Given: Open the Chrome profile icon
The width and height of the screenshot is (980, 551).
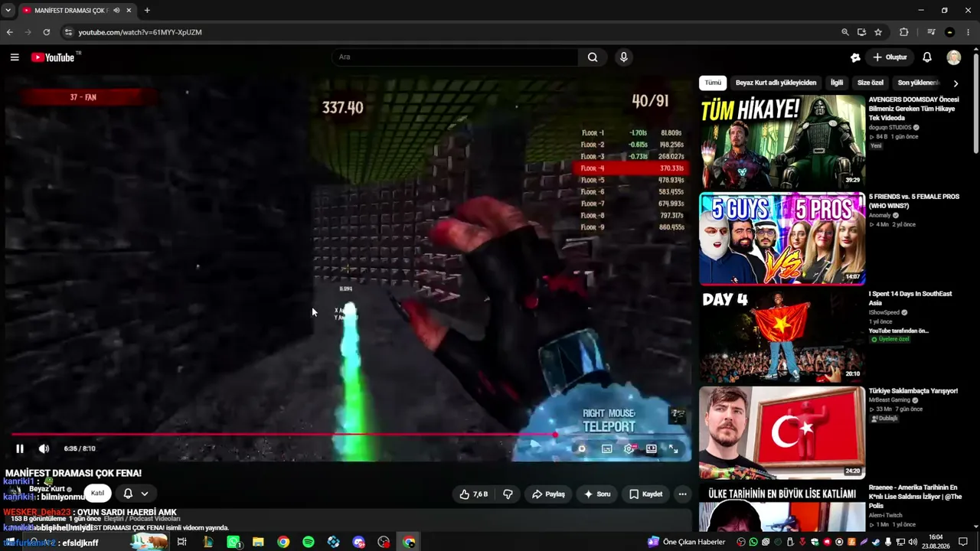Looking at the screenshot, I should click(x=950, y=32).
